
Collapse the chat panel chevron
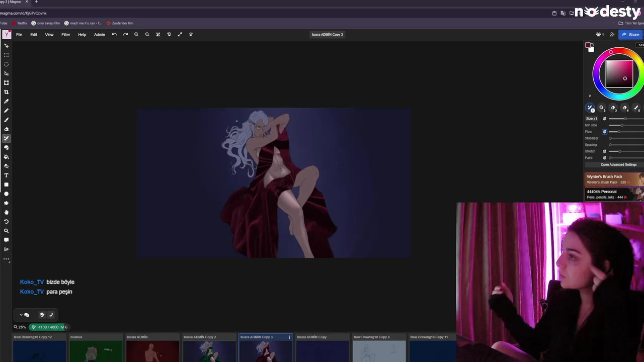click(x=21, y=315)
